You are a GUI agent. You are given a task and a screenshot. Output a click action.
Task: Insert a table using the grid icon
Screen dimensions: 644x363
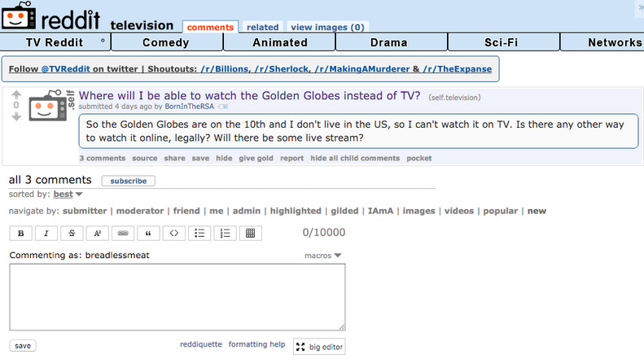tap(250, 234)
